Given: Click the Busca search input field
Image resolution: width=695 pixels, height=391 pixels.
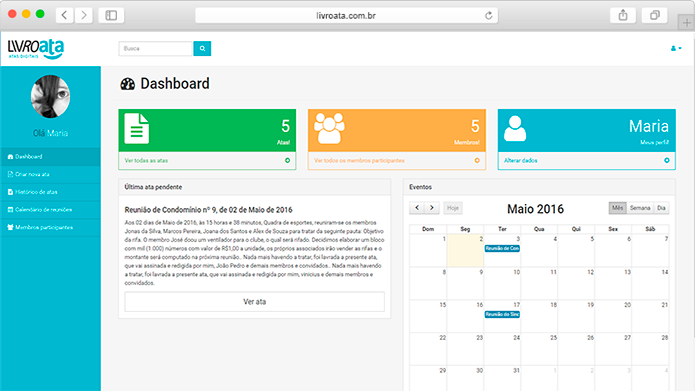Looking at the screenshot, I should click(156, 49).
